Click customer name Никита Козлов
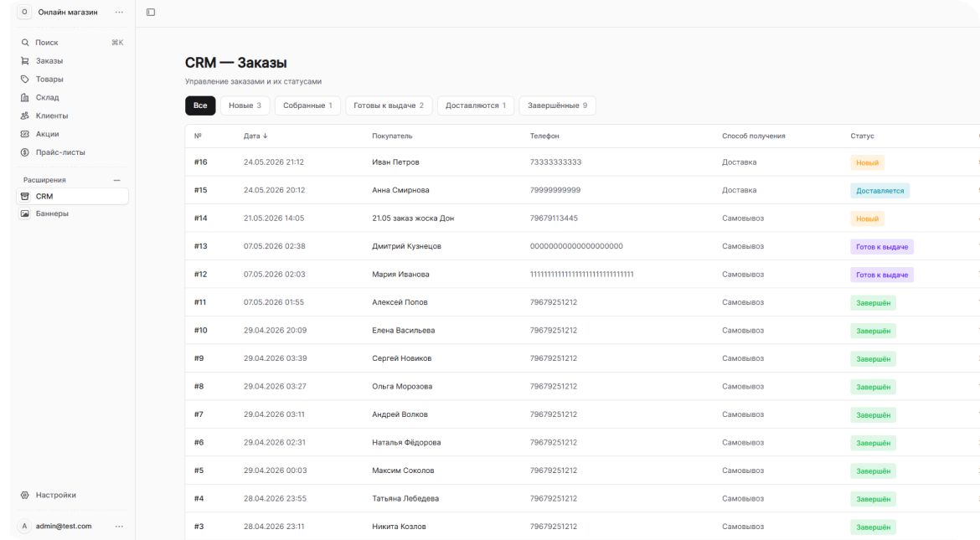 click(x=400, y=527)
